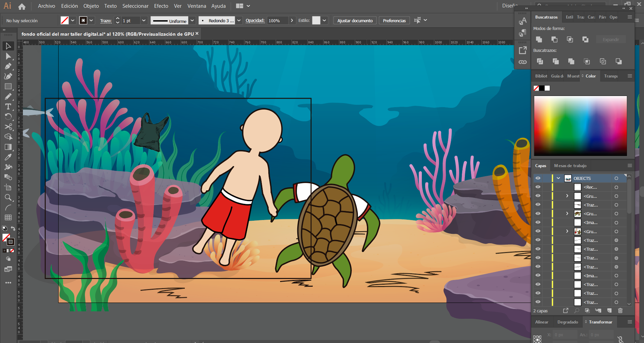
Task: Click the Unite shape mode icon
Action: point(539,39)
